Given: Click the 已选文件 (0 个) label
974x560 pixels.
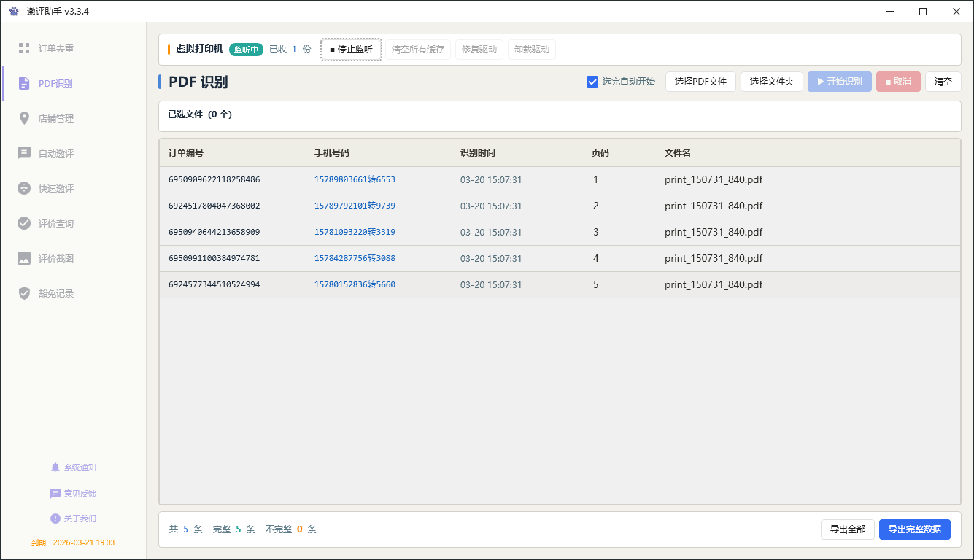Looking at the screenshot, I should pyautogui.click(x=200, y=114).
